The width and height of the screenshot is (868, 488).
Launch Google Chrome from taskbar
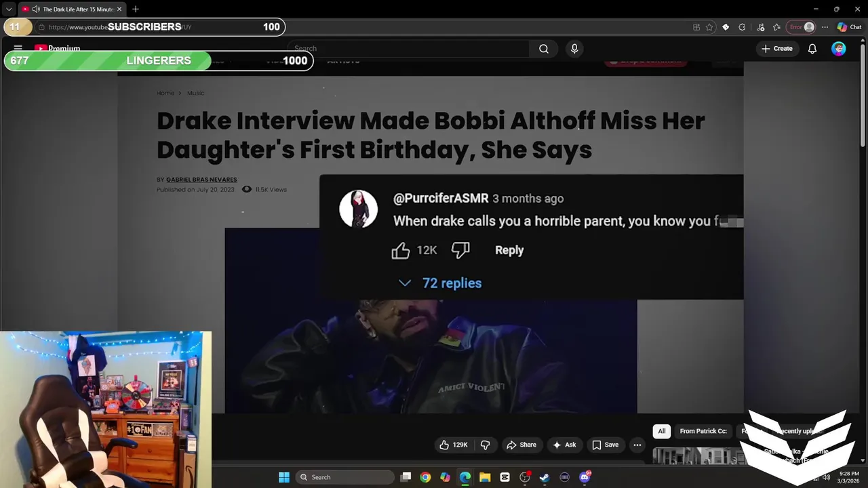coord(425,477)
